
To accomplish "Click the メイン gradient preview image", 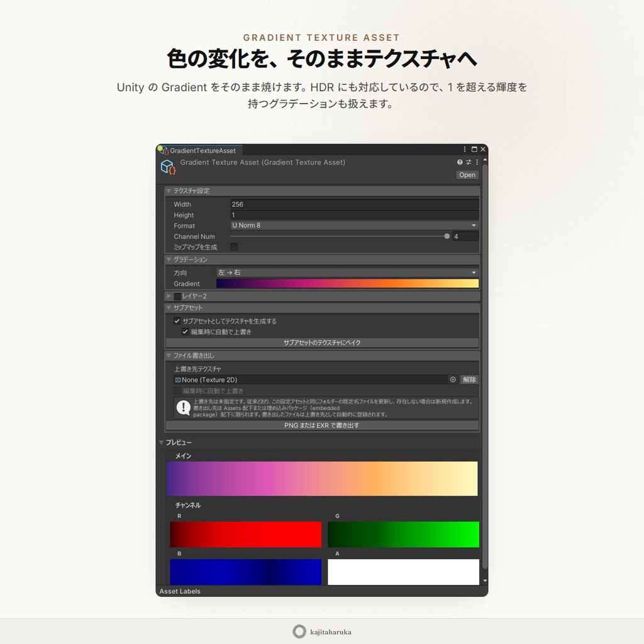I will (x=322, y=479).
